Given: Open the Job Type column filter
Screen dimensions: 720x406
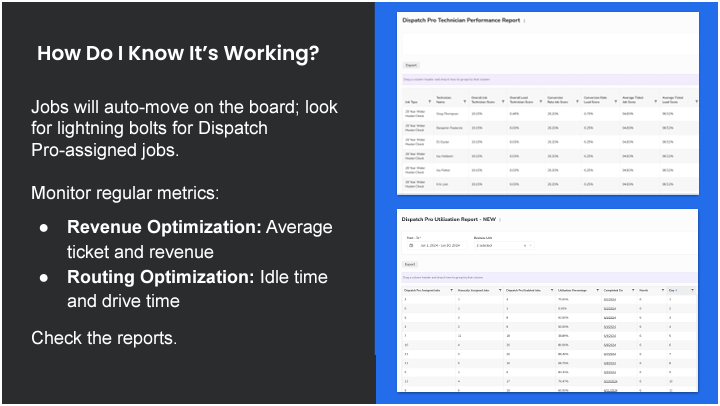Looking at the screenshot, I should (x=430, y=102).
